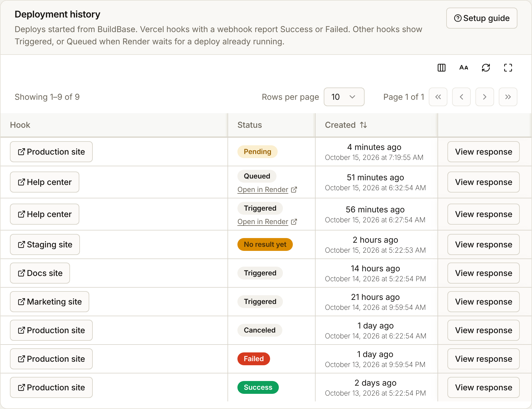
Task: Open the column visibility icon
Action: [x=442, y=68]
